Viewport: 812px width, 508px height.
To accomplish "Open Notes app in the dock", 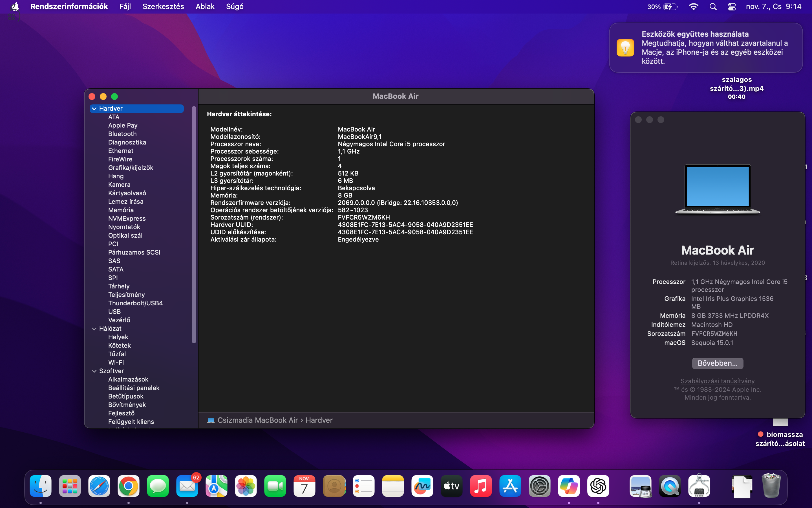I will point(392,486).
